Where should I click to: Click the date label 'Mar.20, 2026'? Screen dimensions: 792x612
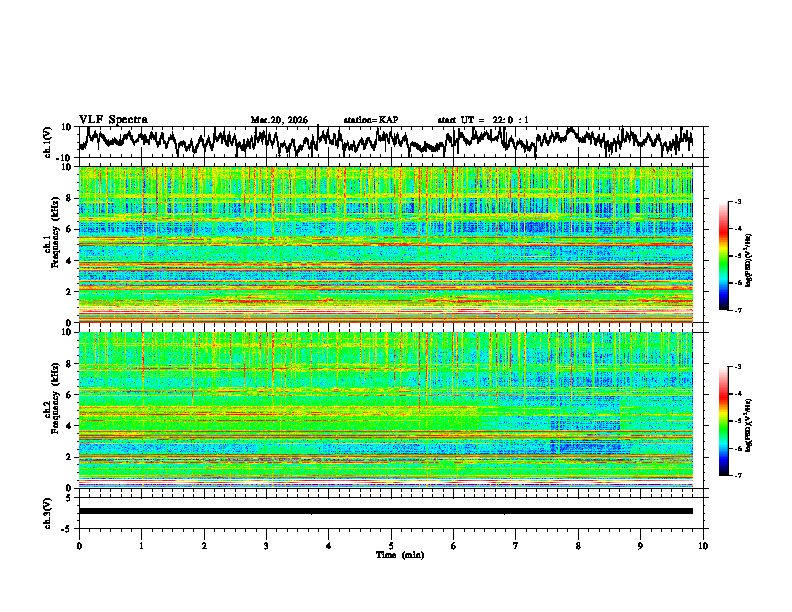279,120
